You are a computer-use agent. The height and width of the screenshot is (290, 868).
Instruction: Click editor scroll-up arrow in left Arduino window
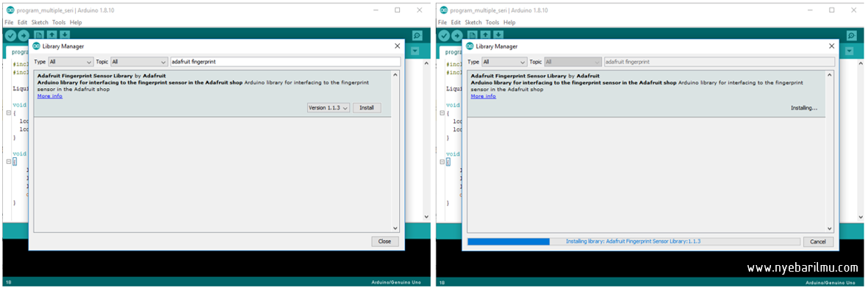426,64
